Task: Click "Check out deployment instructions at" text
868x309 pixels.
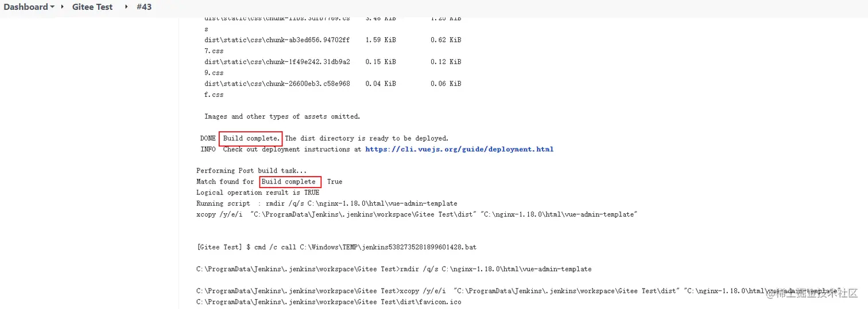Action: (292, 149)
